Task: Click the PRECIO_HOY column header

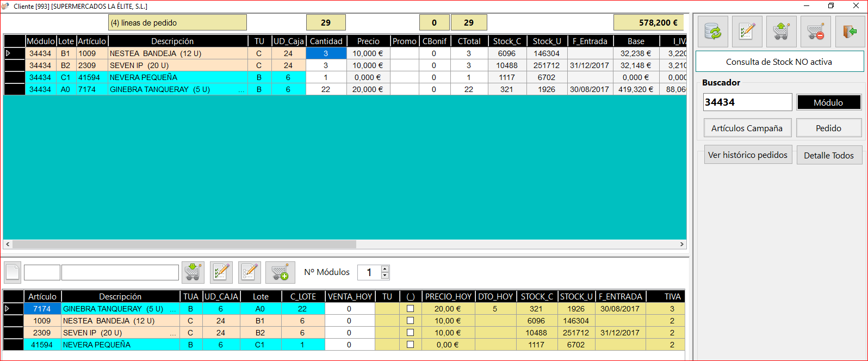Action: [448, 296]
